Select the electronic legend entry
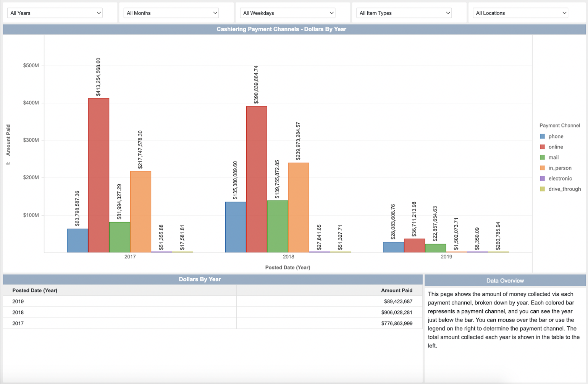Image resolution: width=588 pixels, height=384 pixels. coord(560,179)
